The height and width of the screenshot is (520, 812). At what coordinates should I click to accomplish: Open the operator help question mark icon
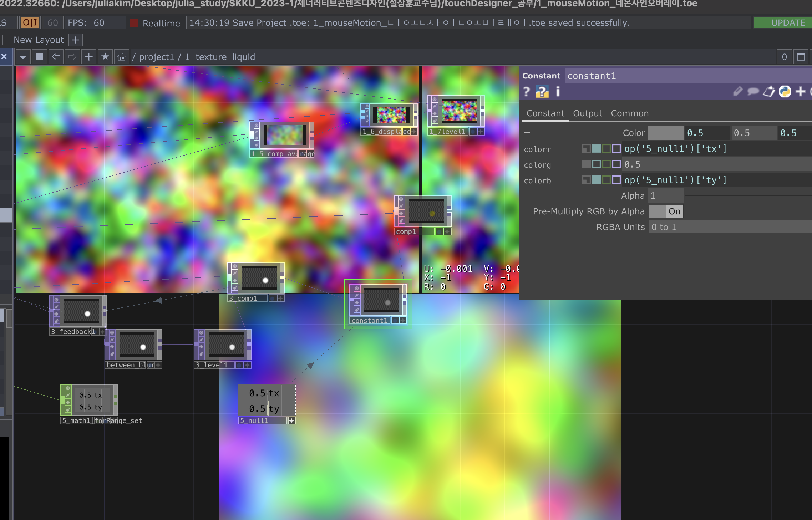[527, 92]
